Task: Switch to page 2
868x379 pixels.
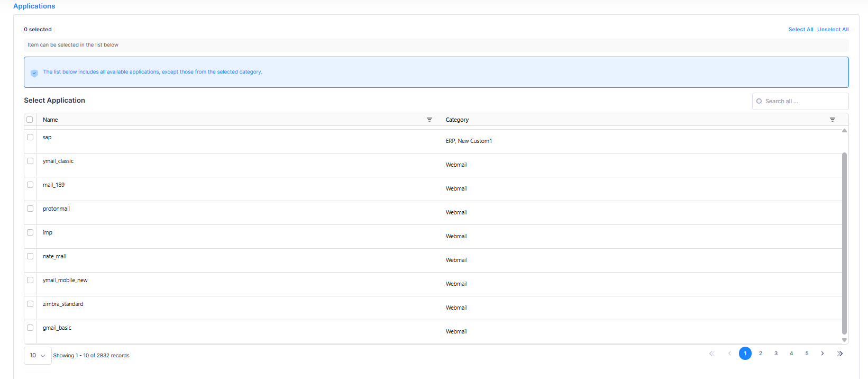Action: 760,354
